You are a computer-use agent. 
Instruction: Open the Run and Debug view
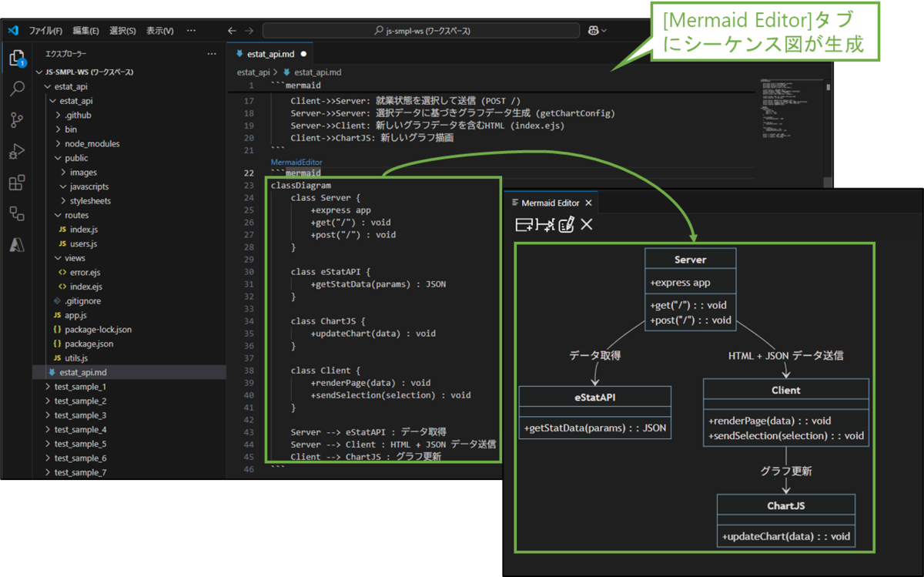click(16, 152)
